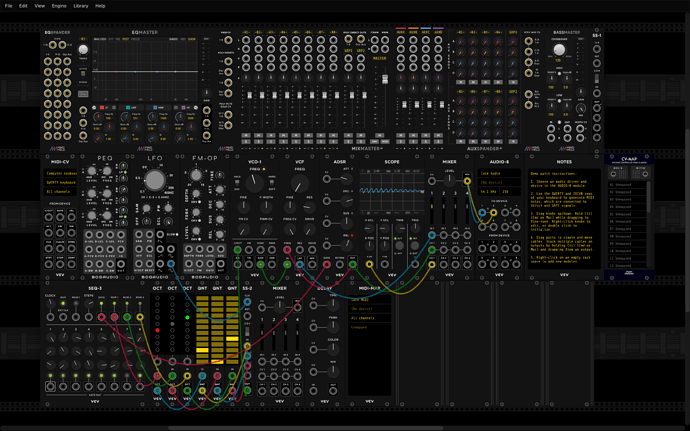
Task: Toggle VCO-1 HARD/SOFT sync switch
Action: click(272, 183)
